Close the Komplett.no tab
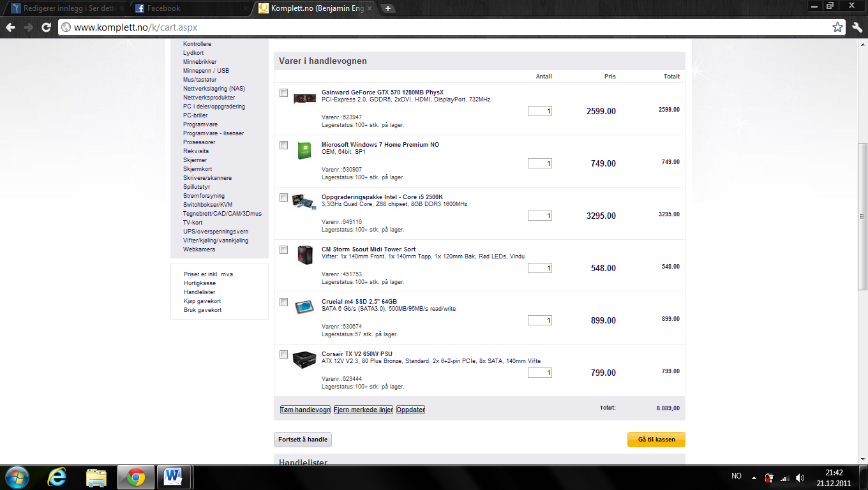 click(x=369, y=8)
